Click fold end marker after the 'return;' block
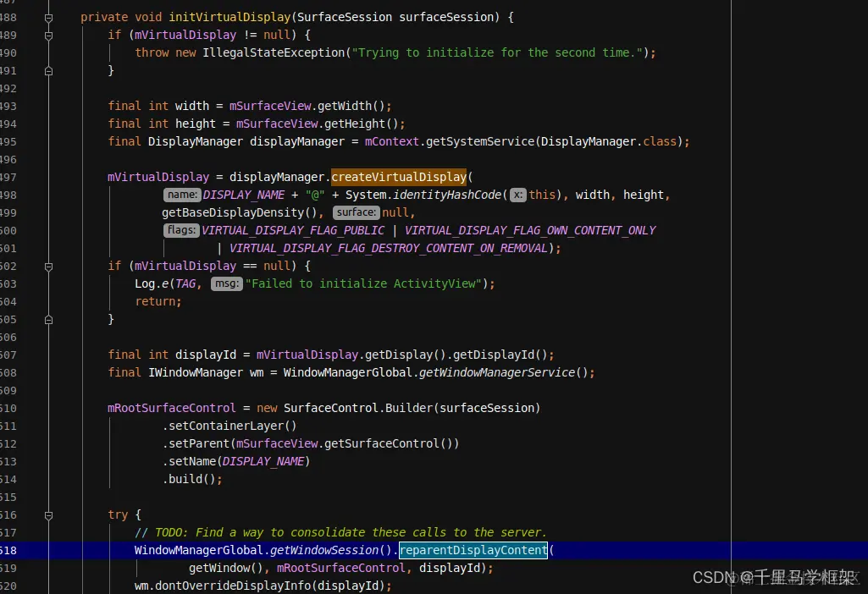 pyautogui.click(x=49, y=320)
